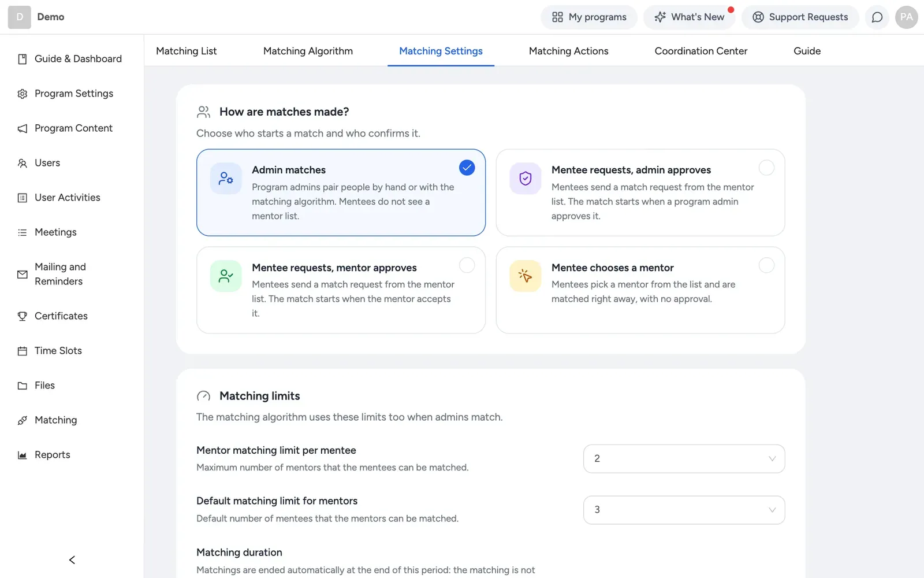The width and height of the screenshot is (924, 578).
Task: Click the D workspace logo
Action: (20, 17)
